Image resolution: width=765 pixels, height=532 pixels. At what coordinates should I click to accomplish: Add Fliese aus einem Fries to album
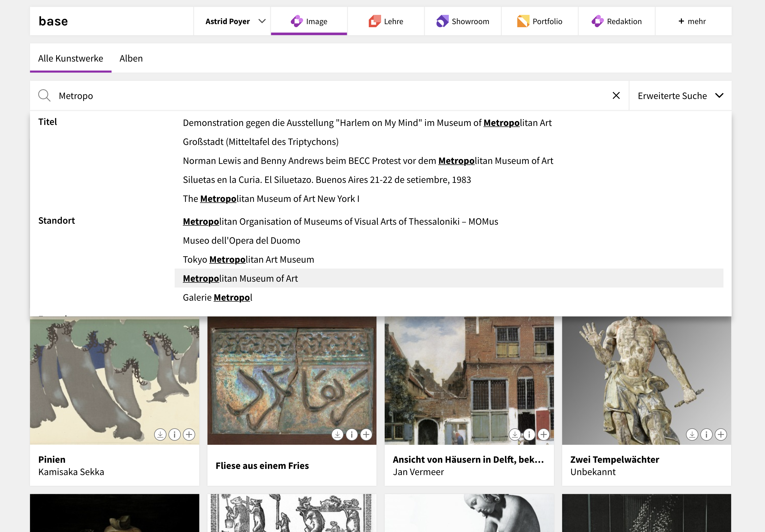[x=366, y=434]
